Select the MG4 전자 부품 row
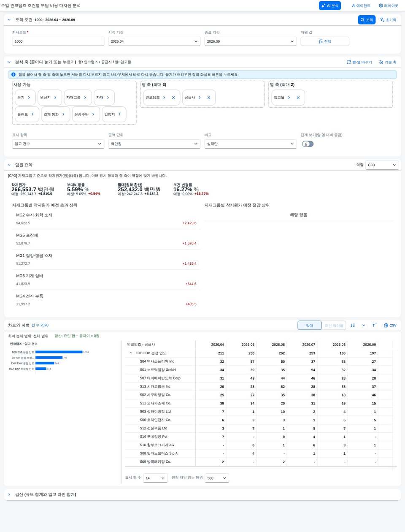Screen dimensions: 405x532 pos(106,300)
